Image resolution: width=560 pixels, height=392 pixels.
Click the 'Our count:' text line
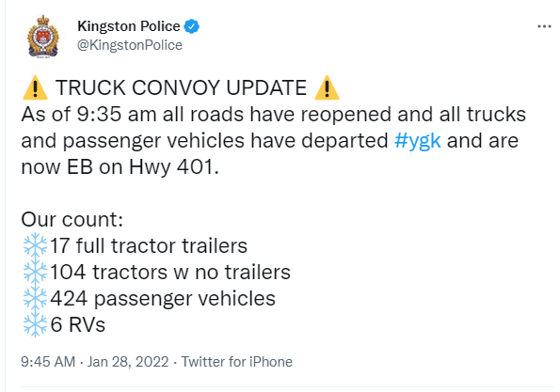pos(72,219)
